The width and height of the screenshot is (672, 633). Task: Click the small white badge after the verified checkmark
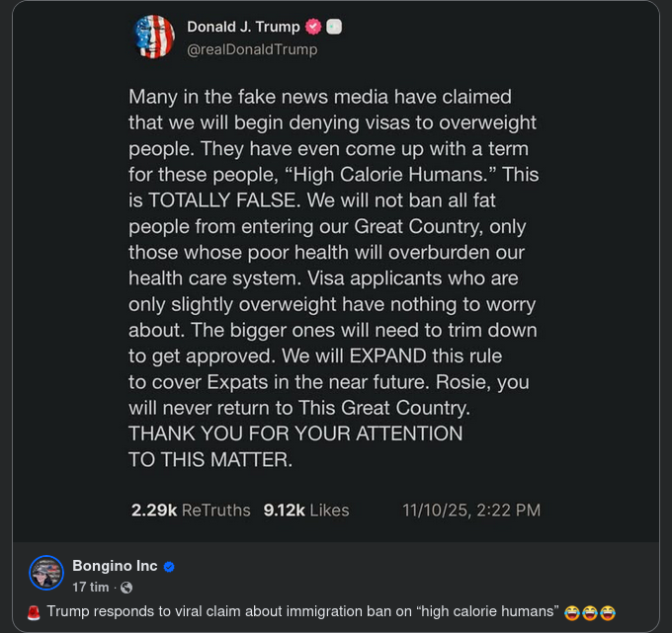click(334, 27)
